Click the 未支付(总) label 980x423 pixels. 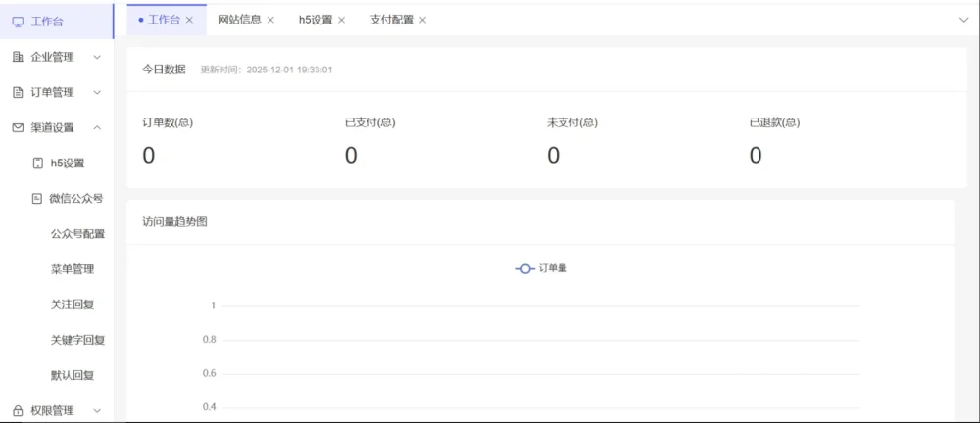pos(572,123)
